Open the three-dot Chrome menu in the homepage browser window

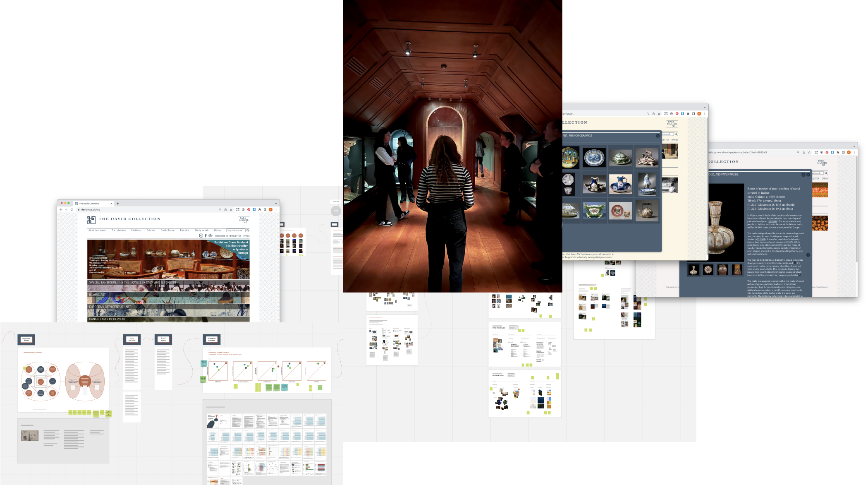pos(276,209)
